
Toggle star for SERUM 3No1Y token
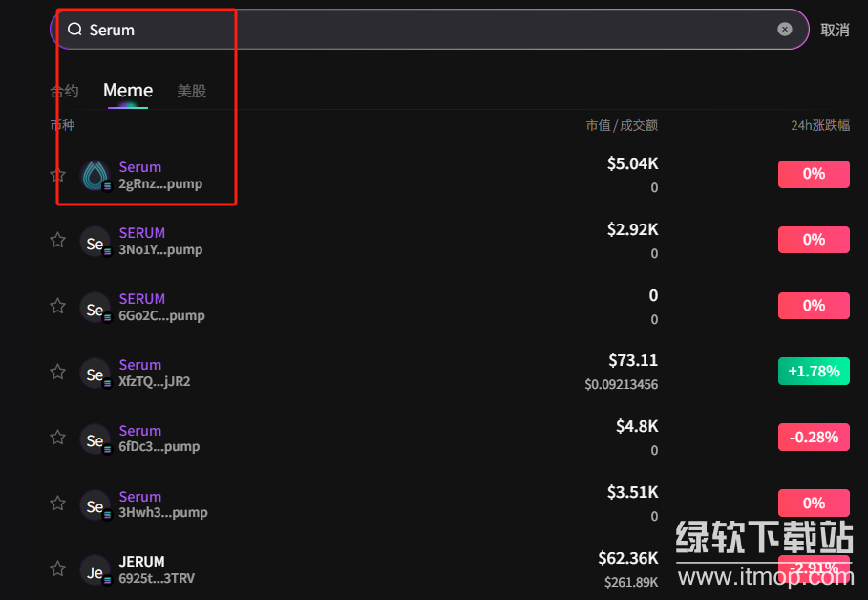click(x=57, y=241)
